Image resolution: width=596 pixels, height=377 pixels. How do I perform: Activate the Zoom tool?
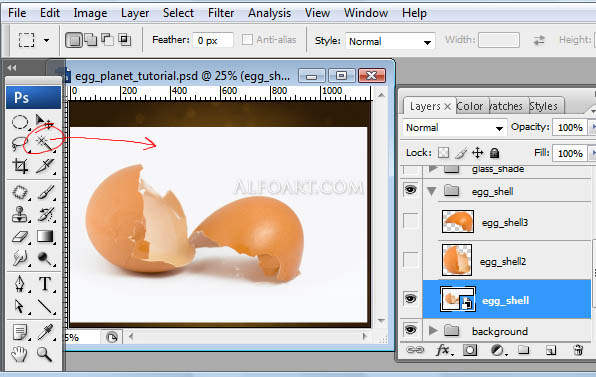44,354
